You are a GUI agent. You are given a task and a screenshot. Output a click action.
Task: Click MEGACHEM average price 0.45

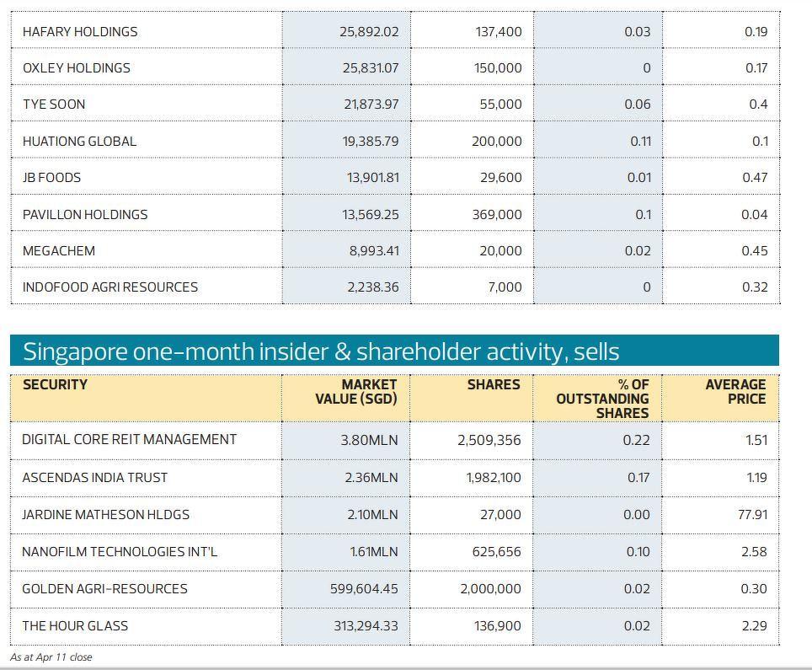[x=755, y=251]
